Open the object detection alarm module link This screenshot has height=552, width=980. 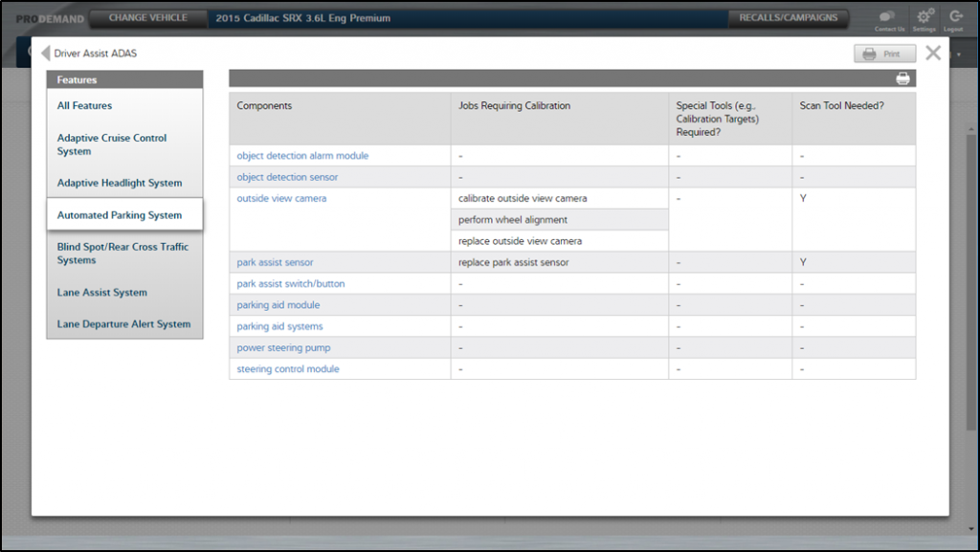(x=302, y=156)
